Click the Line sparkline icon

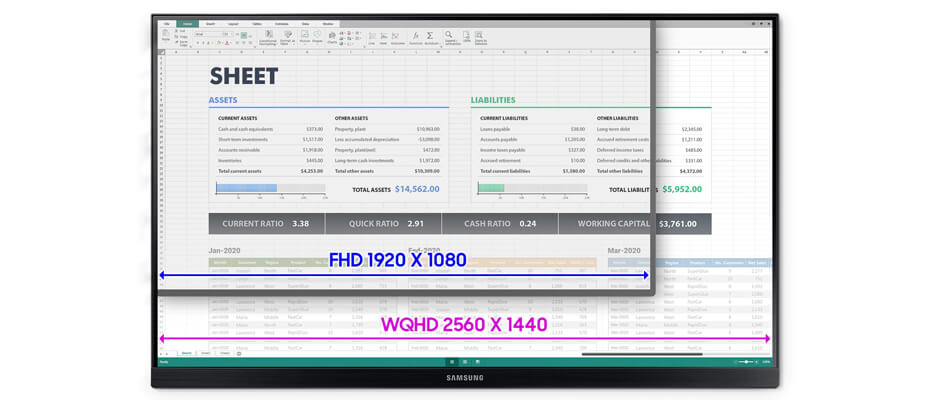click(372, 36)
